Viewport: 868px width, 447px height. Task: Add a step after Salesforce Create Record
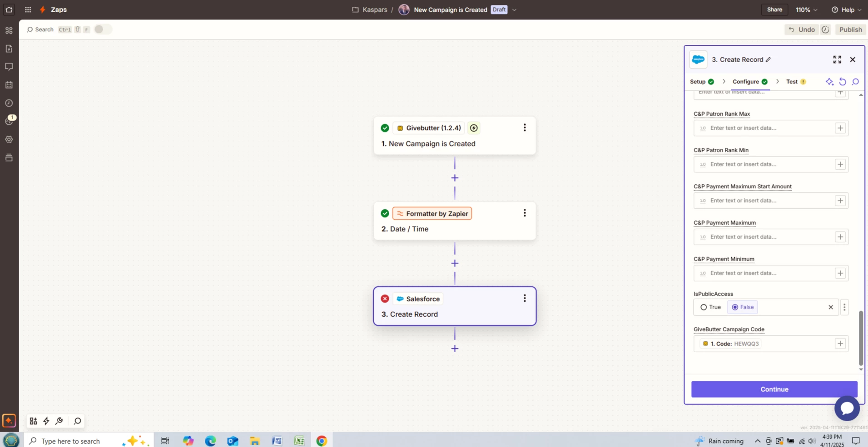point(455,349)
